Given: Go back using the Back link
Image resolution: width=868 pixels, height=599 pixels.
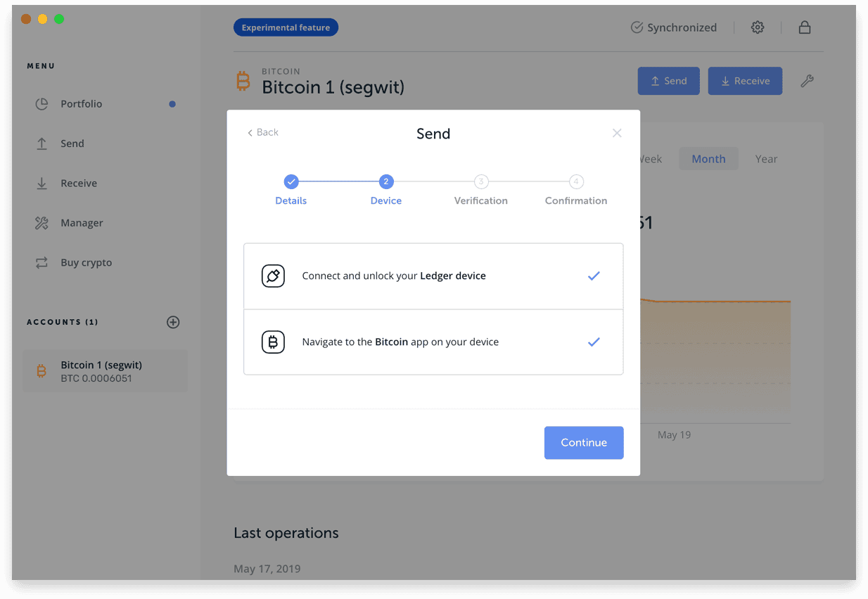Looking at the screenshot, I should [x=263, y=132].
